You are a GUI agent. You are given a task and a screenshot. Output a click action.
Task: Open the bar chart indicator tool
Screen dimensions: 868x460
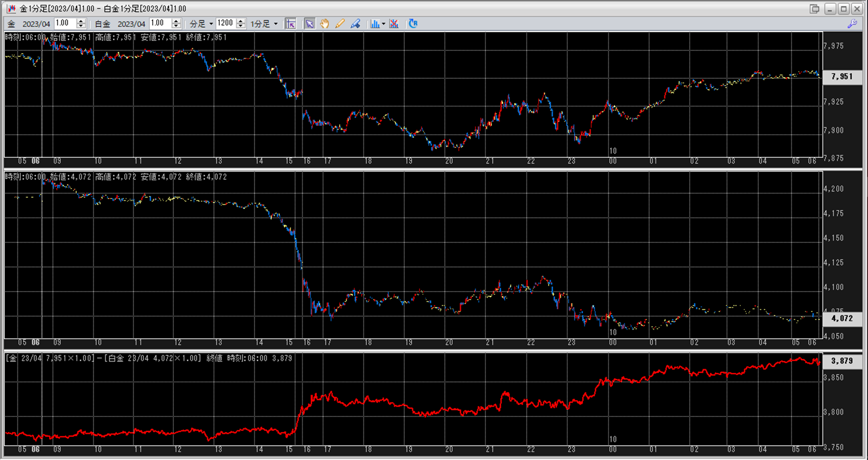375,24
